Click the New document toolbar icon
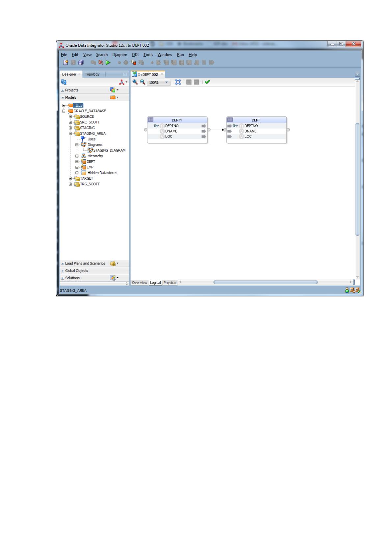Image resolution: width=392 pixels, height=554 pixels. 65,62
